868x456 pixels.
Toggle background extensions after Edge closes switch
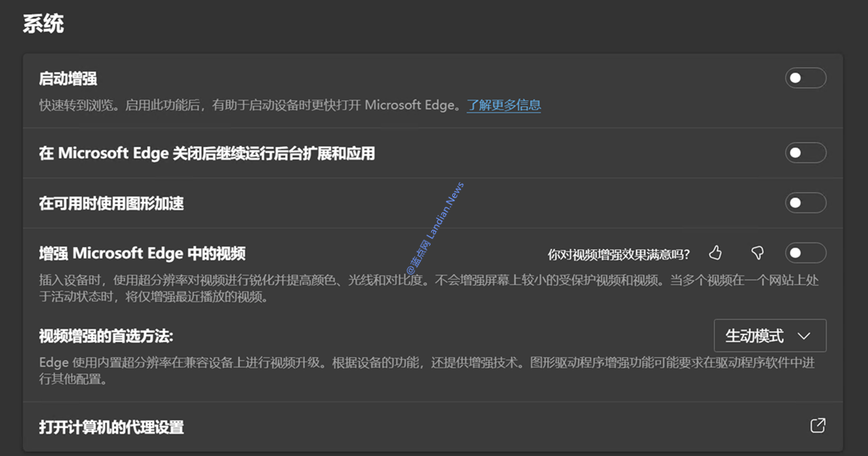point(806,153)
